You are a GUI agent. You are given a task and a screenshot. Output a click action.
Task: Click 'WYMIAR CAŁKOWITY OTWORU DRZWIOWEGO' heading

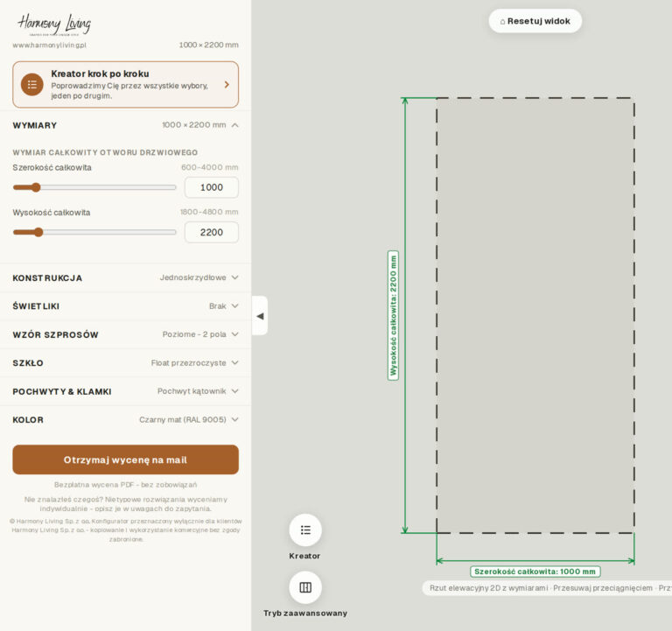pos(105,152)
